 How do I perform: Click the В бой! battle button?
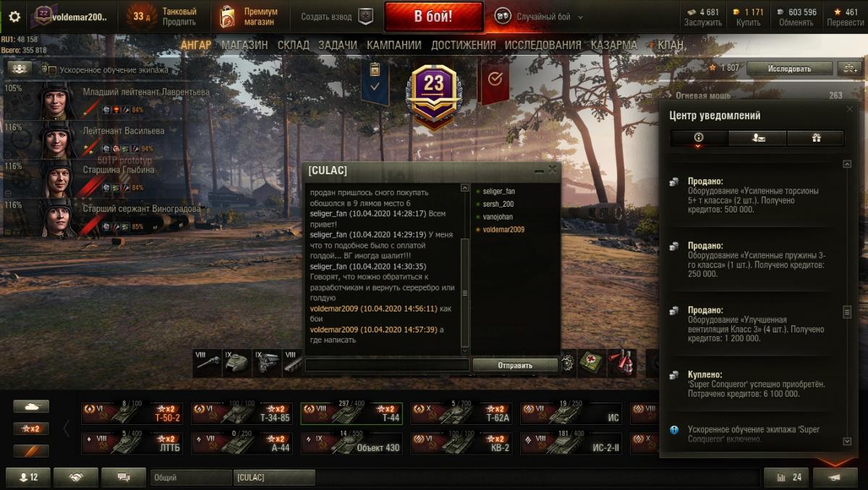434,17
